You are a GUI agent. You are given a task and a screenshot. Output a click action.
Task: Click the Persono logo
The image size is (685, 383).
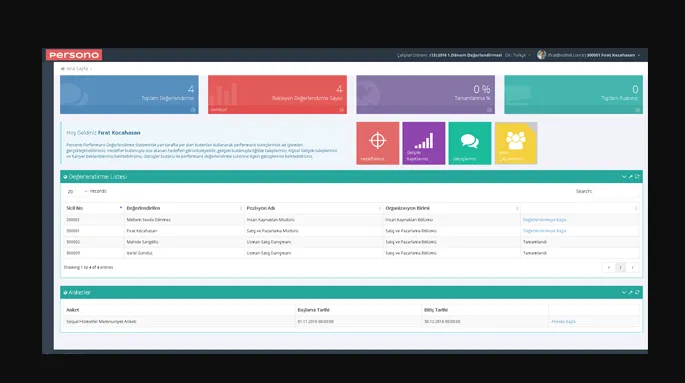74,55
